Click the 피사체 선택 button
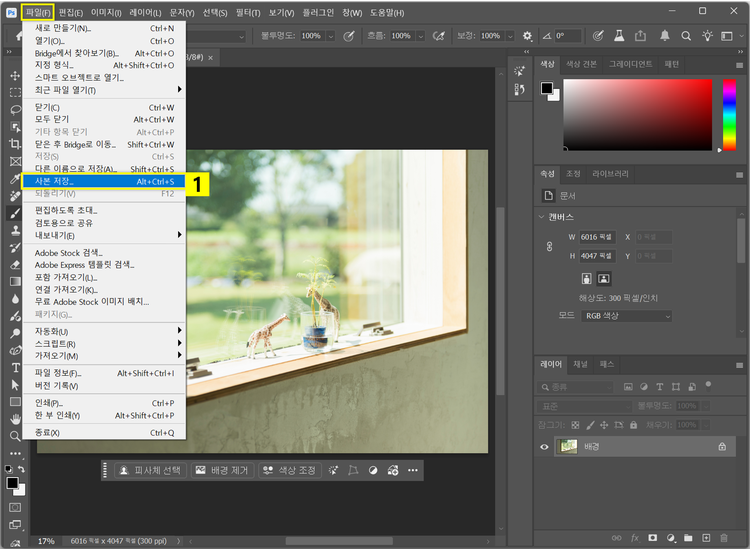 [149, 470]
